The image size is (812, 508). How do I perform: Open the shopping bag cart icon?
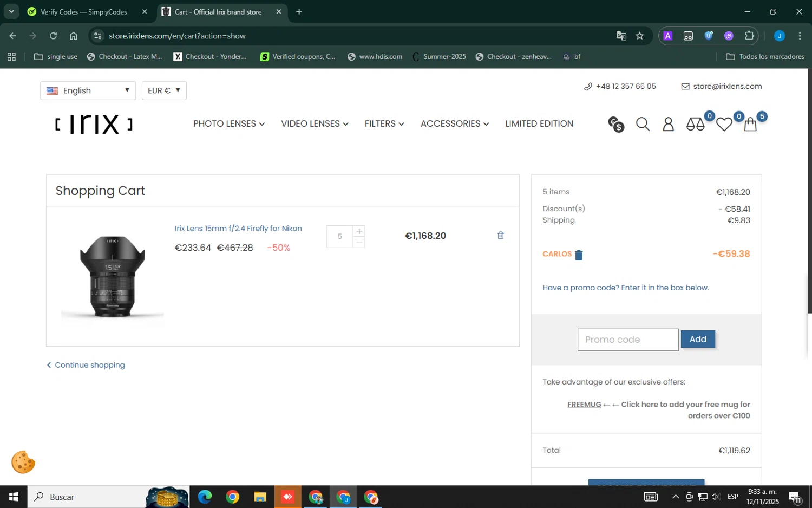pyautogui.click(x=750, y=125)
